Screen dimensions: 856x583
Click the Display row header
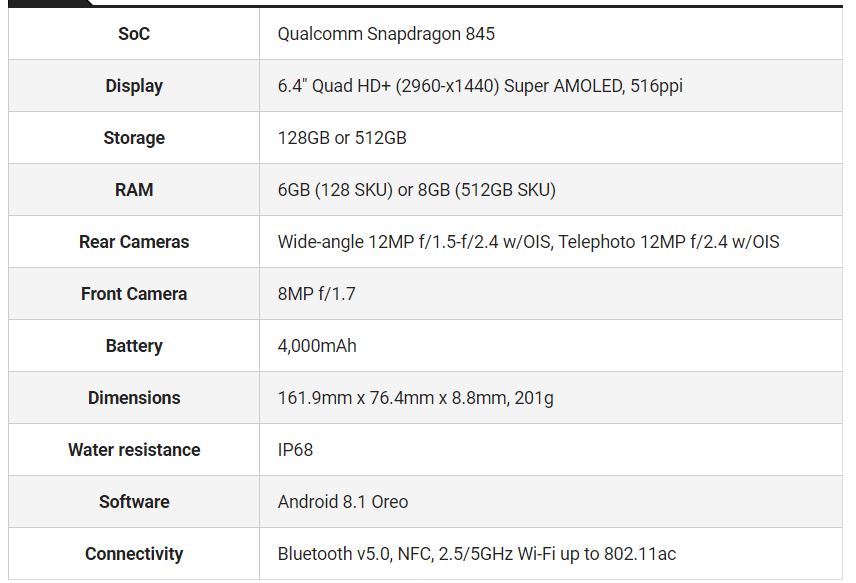coord(134,86)
